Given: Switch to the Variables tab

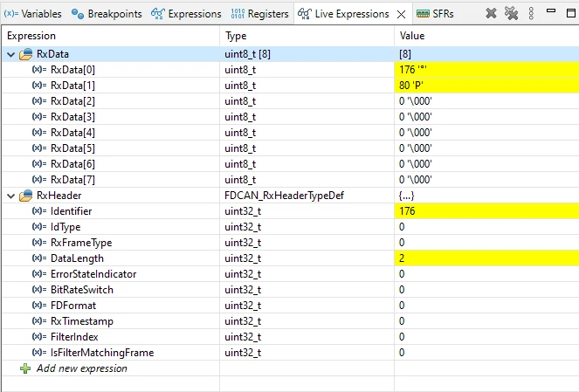Looking at the screenshot, I should [33, 14].
